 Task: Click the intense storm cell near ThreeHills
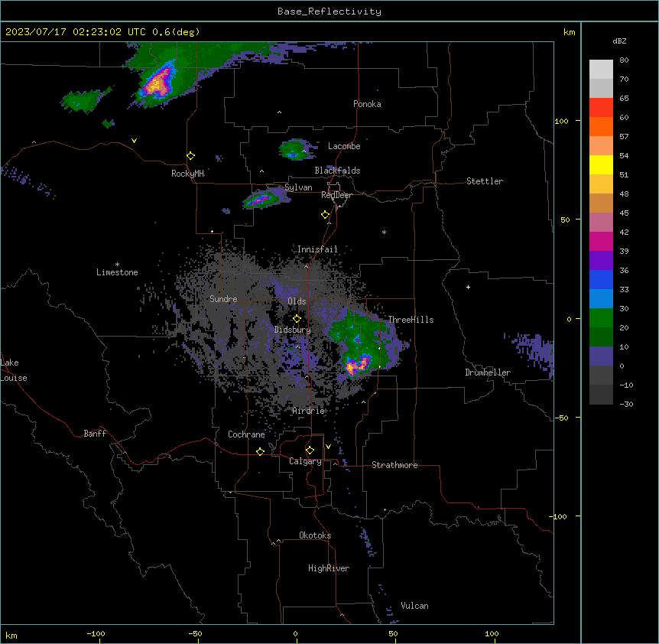pyautogui.click(x=357, y=365)
